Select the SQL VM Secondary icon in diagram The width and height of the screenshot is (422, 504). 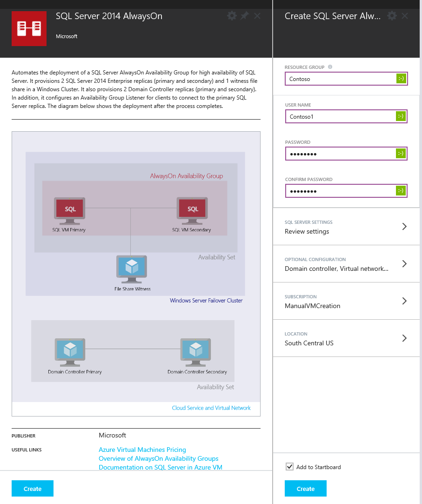coord(192,209)
